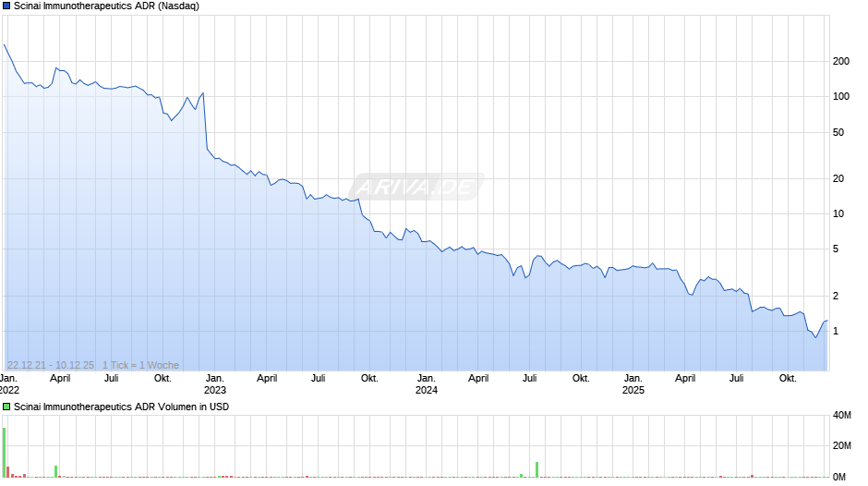
Task: Click the price axis label '5'
Action: (x=836, y=249)
